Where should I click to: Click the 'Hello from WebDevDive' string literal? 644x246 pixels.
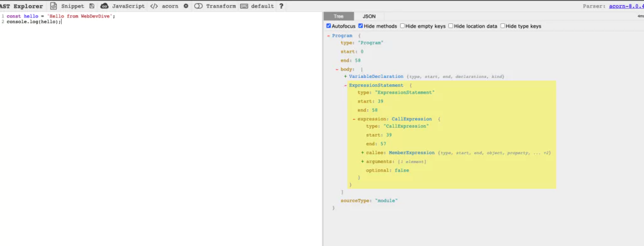[80, 16]
